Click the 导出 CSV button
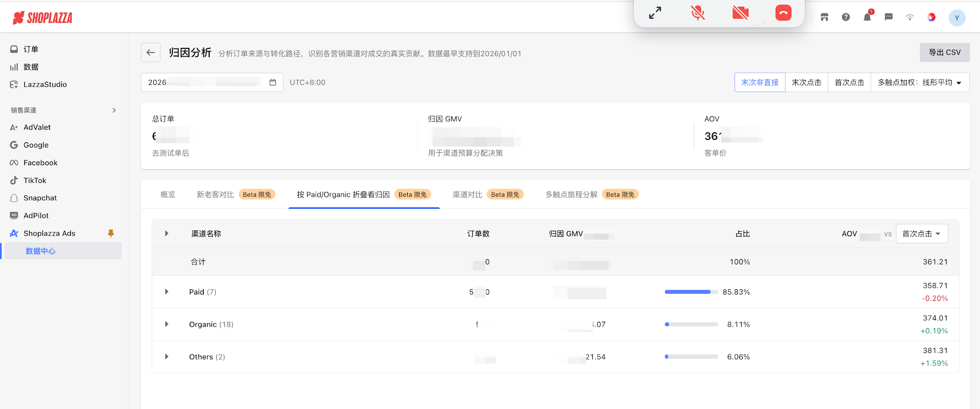 [945, 52]
